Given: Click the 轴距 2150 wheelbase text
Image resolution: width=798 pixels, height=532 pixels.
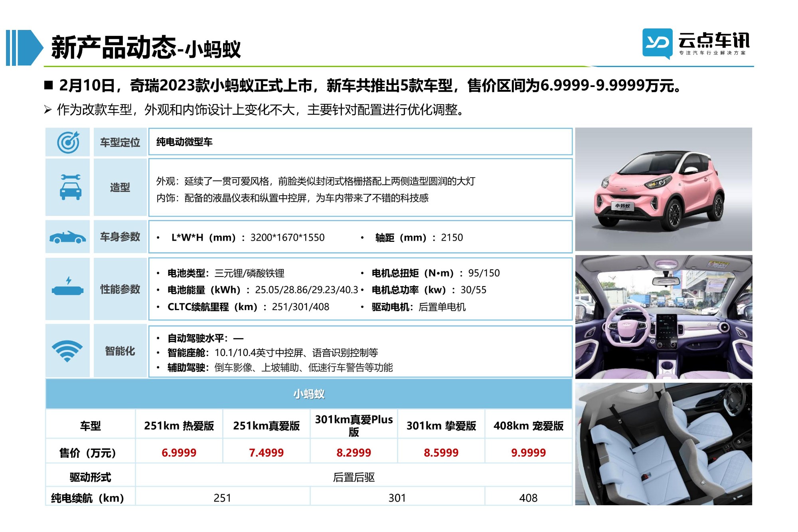Looking at the screenshot, I should click(419, 237).
